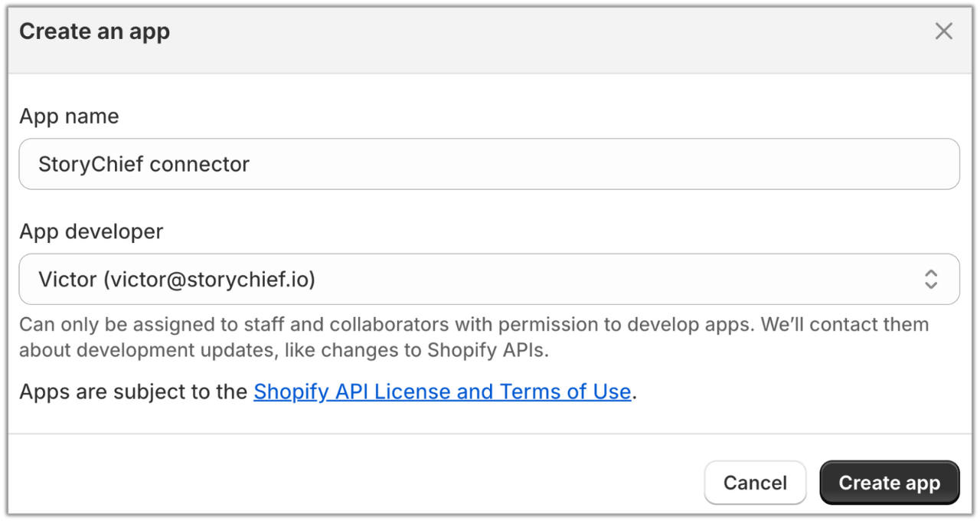Click the "Apps are subject to the" text
Viewport: 980px width, 521px height.
pyautogui.click(x=135, y=392)
